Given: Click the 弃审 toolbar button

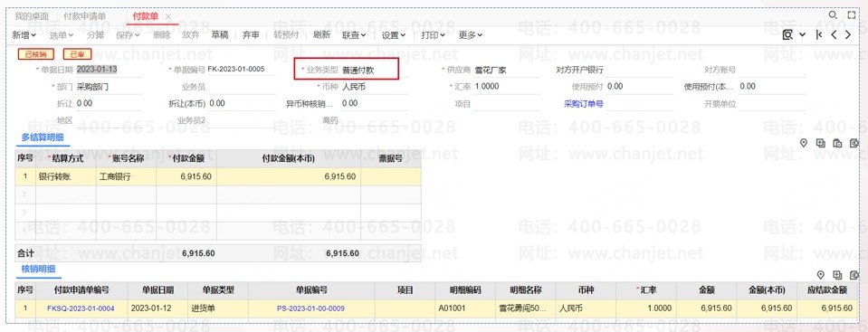Looking at the screenshot, I should pos(251,35).
